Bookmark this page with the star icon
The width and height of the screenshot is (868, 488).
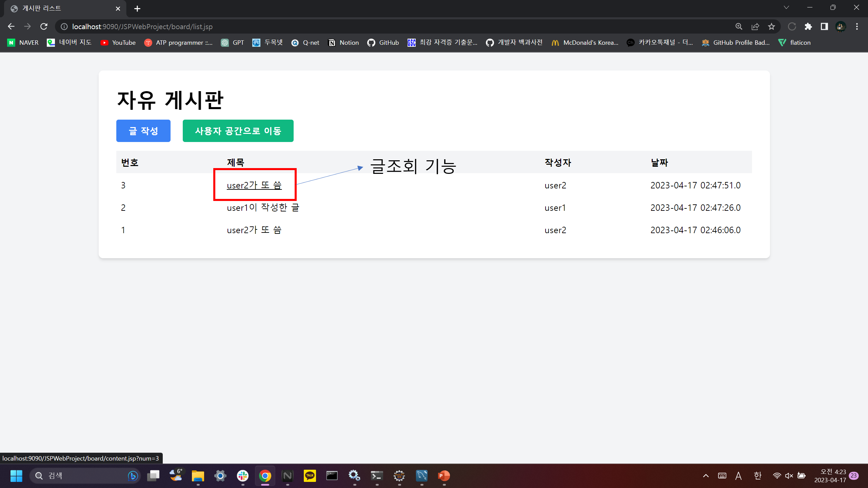(771, 26)
